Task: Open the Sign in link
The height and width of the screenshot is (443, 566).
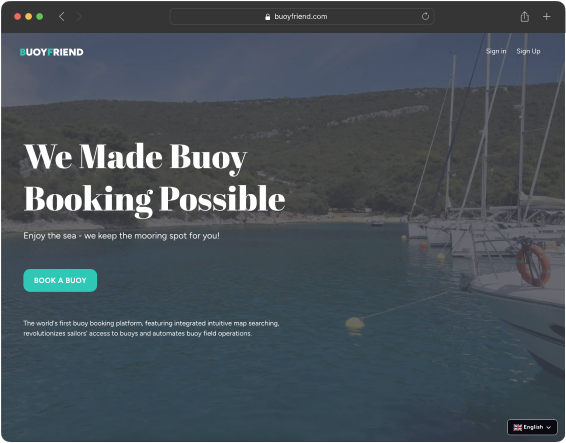Action: point(496,51)
